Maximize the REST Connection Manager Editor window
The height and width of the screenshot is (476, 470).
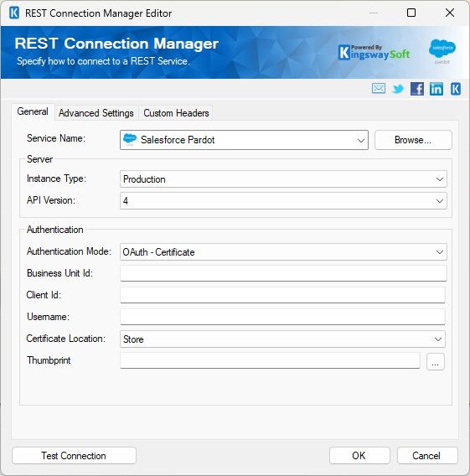coord(411,13)
